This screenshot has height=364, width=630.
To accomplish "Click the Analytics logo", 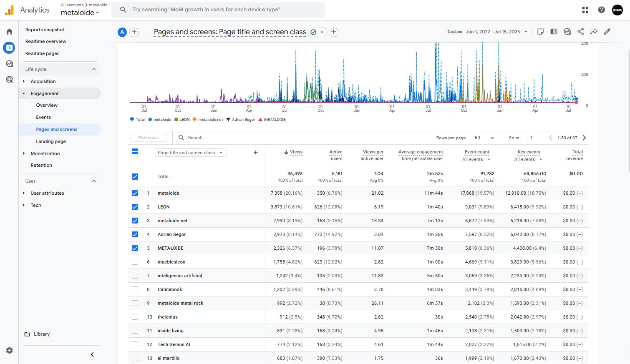I will point(27,10).
